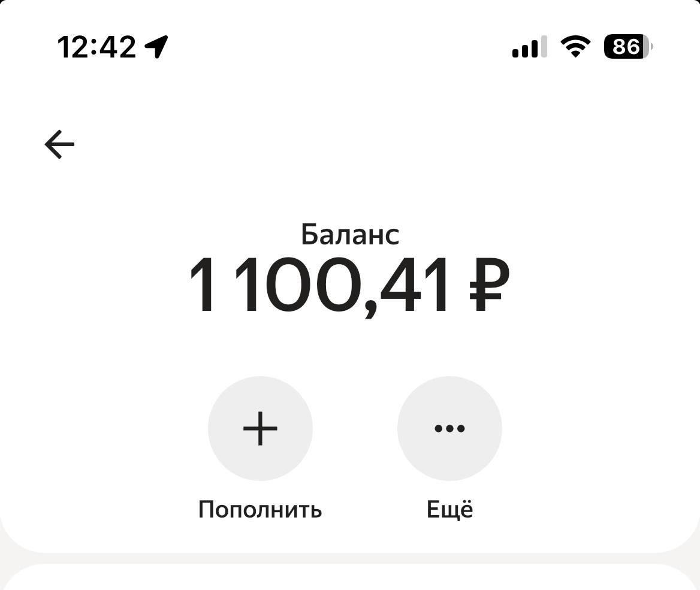Tap the 12:42 clock in status bar
Screen dimensions: 700x590
[x=96, y=46]
